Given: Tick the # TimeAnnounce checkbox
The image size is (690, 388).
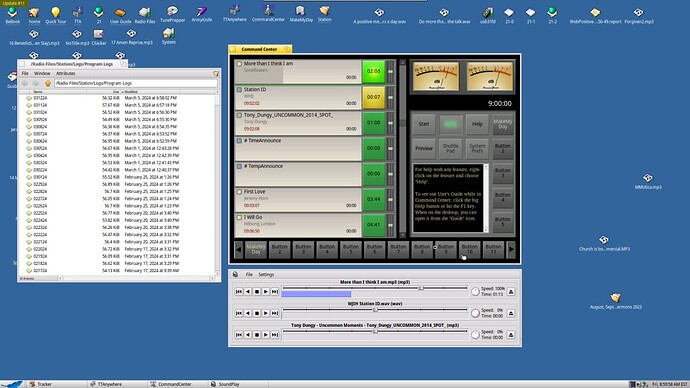Looking at the screenshot, I should [x=239, y=141].
